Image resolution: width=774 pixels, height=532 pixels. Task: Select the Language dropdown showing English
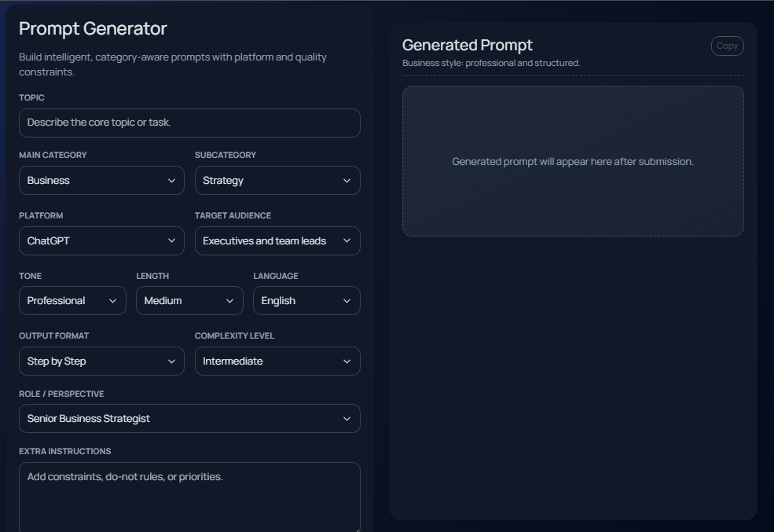[x=306, y=301]
